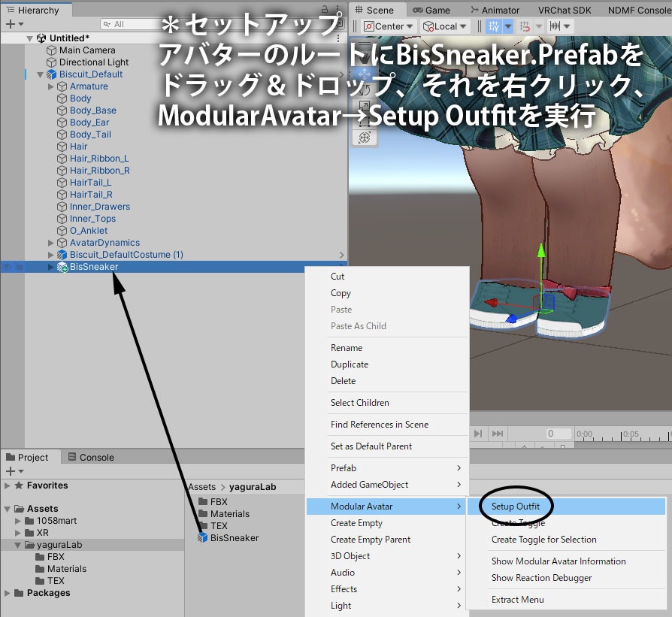Click the grid visibility icon in Scene toolbar
The image size is (672, 617).
coord(492,26)
